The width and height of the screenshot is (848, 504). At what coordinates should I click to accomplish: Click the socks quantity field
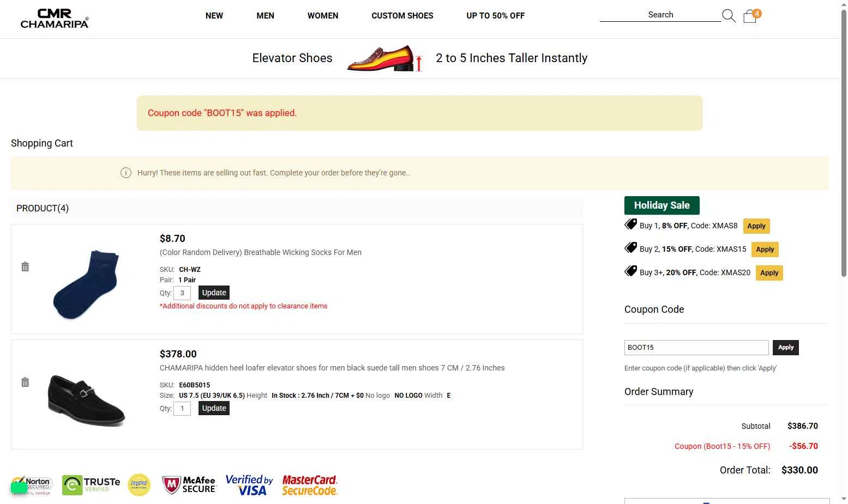[182, 293]
